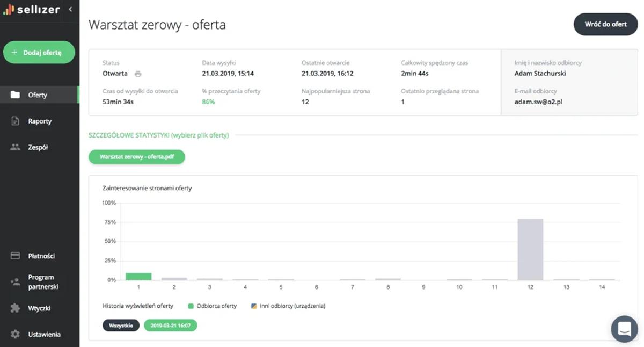This screenshot has width=644, height=347.
Task: Click the 21.03.2019, 16:12 last opening value
Action: (327, 74)
